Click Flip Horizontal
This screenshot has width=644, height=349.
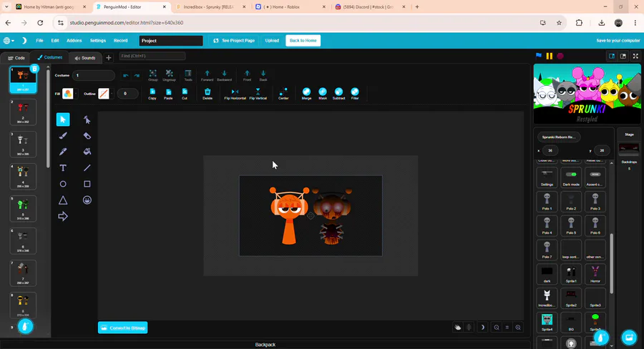point(235,94)
